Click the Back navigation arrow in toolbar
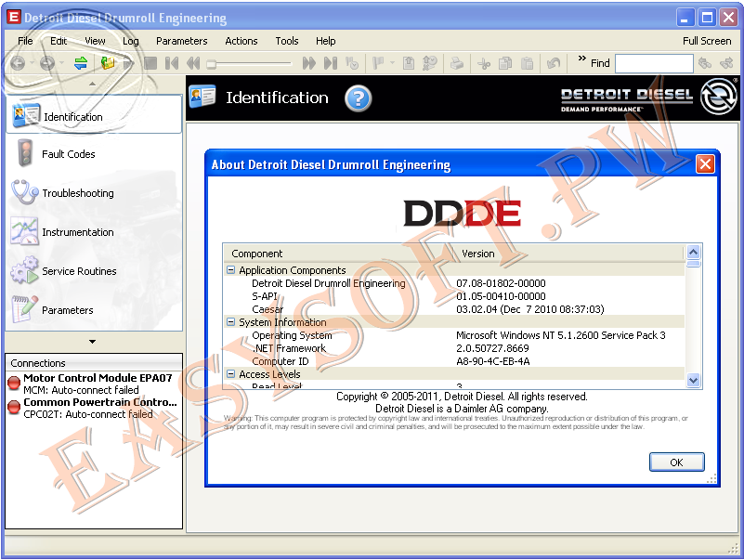The height and width of the screenshot is (560, 744). point(18,63)
